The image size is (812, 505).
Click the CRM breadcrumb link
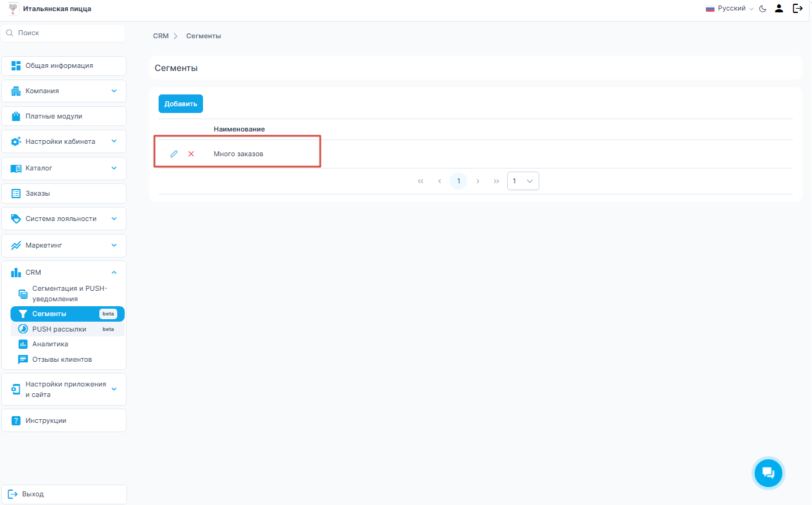click(x=160, y=36)
